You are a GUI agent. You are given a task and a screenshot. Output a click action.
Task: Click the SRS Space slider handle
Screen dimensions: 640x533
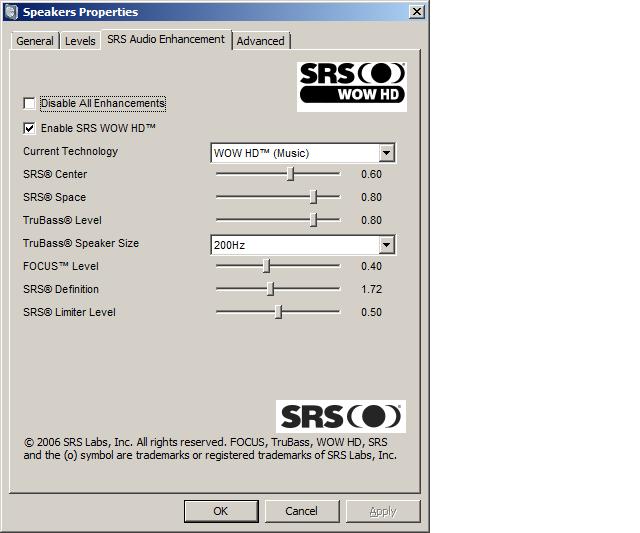[313, 196]
